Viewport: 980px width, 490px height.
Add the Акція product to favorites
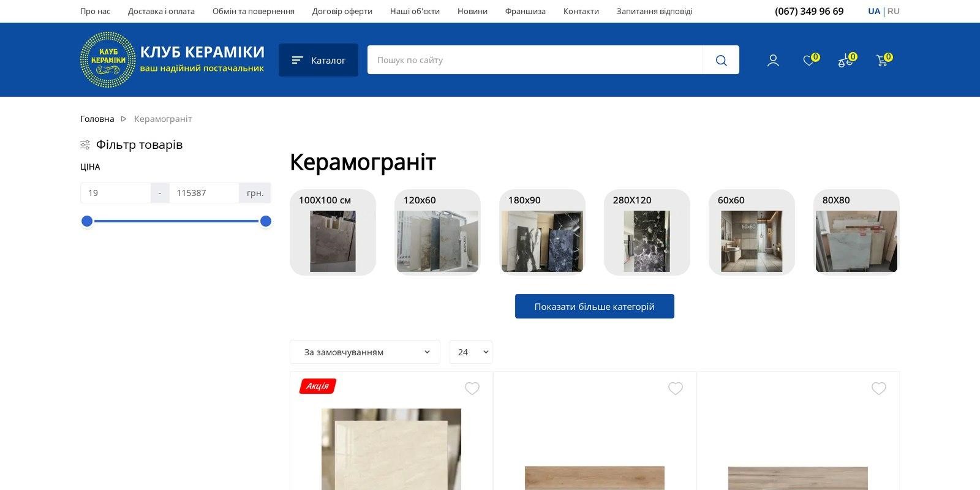coord(472,388)
